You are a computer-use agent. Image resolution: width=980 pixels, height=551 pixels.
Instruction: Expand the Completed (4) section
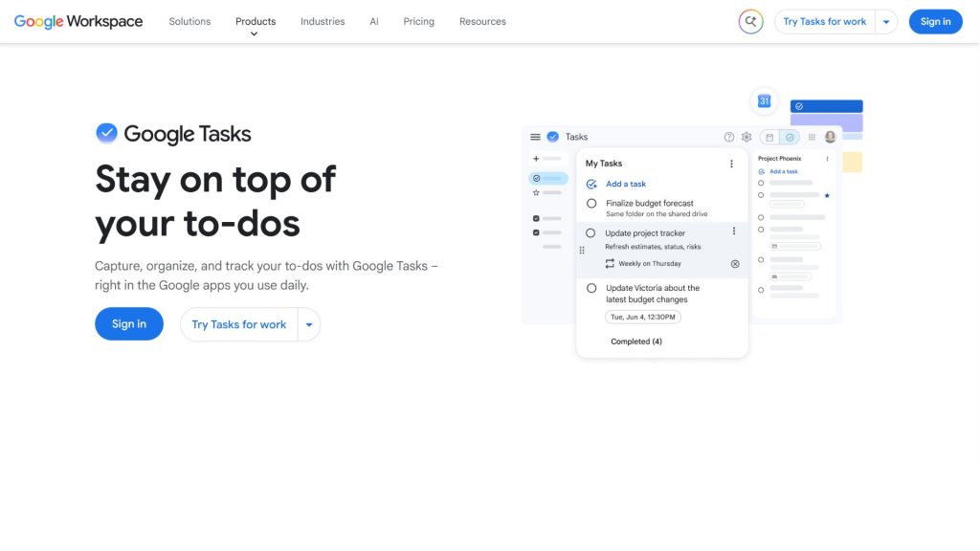click(x=636, y=342)
